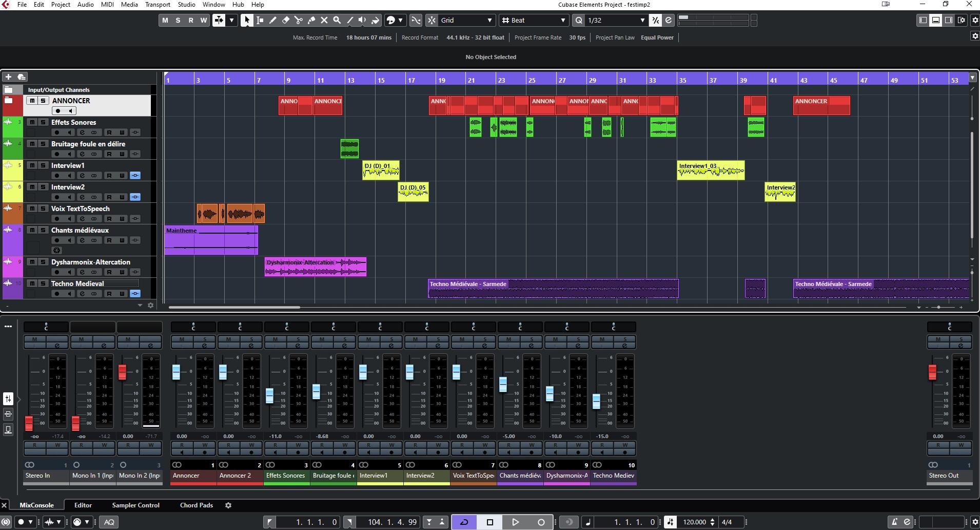The width and height of the screenshot is (980, 530).
Task: Select the Split scissors tool
Action: (299, 20)
